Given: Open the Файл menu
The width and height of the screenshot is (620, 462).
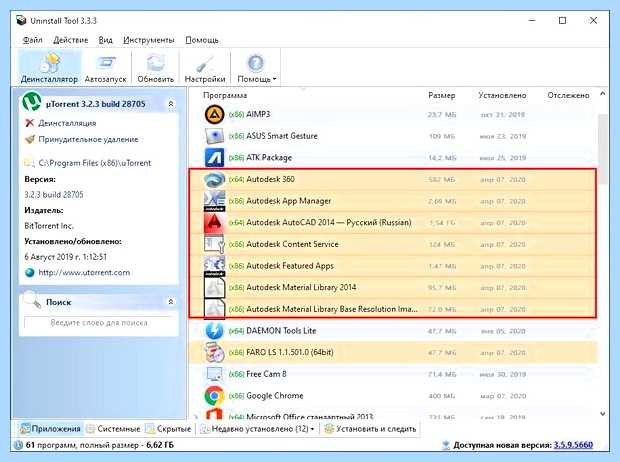Looking at the screenshot, I should [x=32, y=40].
